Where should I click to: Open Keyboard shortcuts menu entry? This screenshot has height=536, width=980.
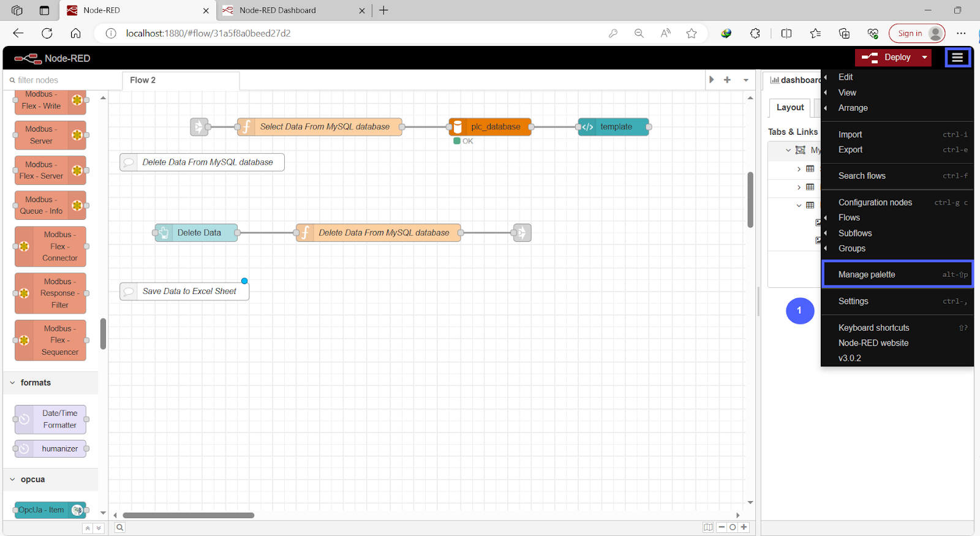coord(897,328)
